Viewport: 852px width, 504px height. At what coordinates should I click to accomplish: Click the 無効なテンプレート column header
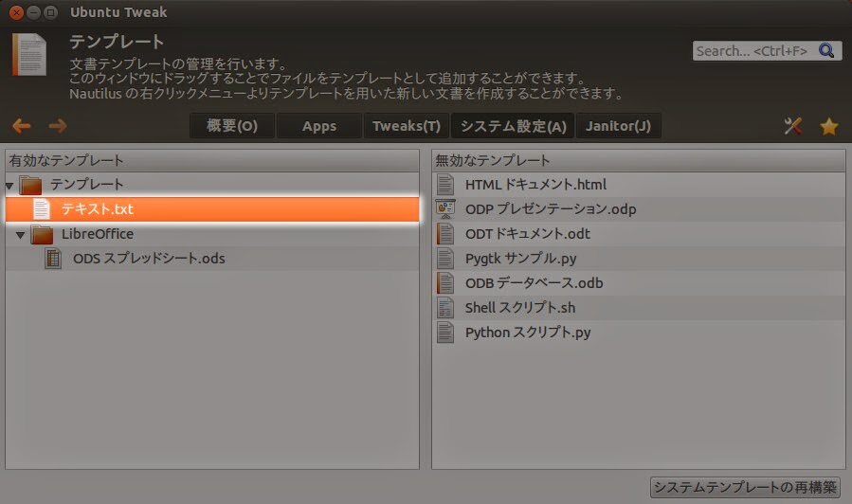pos(639,161)
